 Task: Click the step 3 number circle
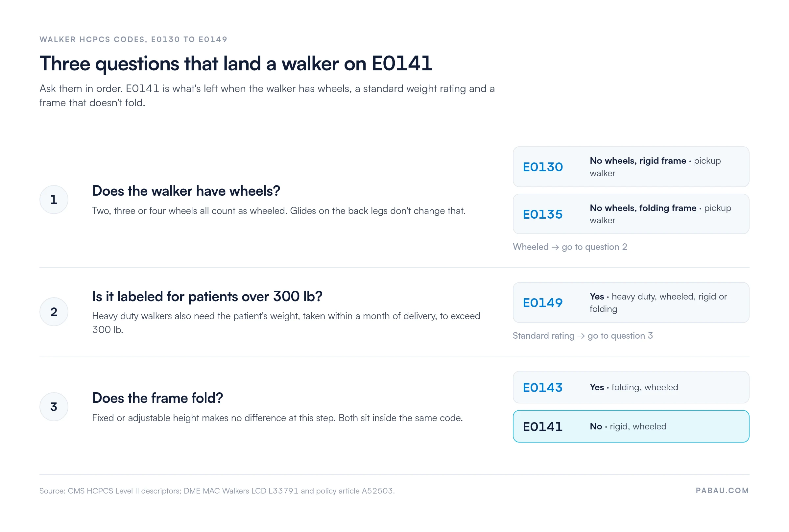coord(54,406)
